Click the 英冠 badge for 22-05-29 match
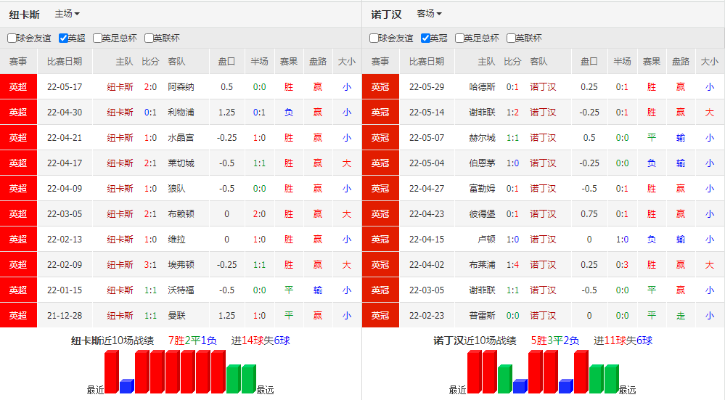Viewport: 725px width, 400px height. [x=380, y=87]
